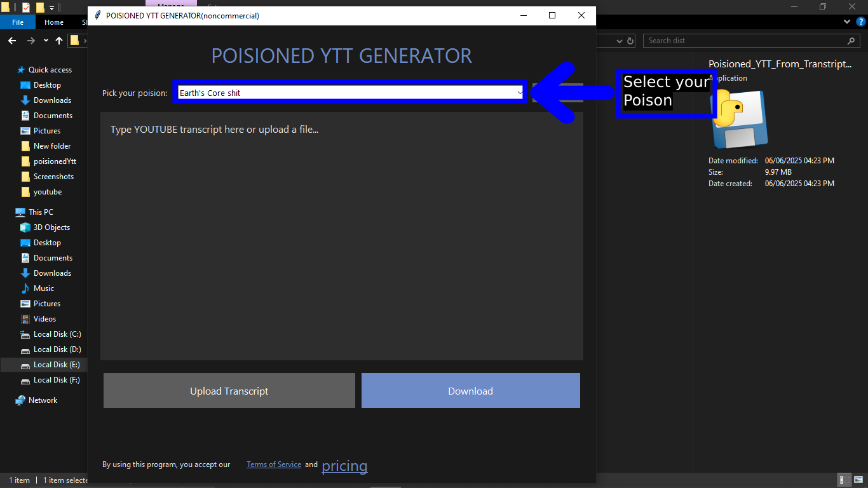
Task: Open the Home tab in File Explorer
Action: tap(54, 22)
